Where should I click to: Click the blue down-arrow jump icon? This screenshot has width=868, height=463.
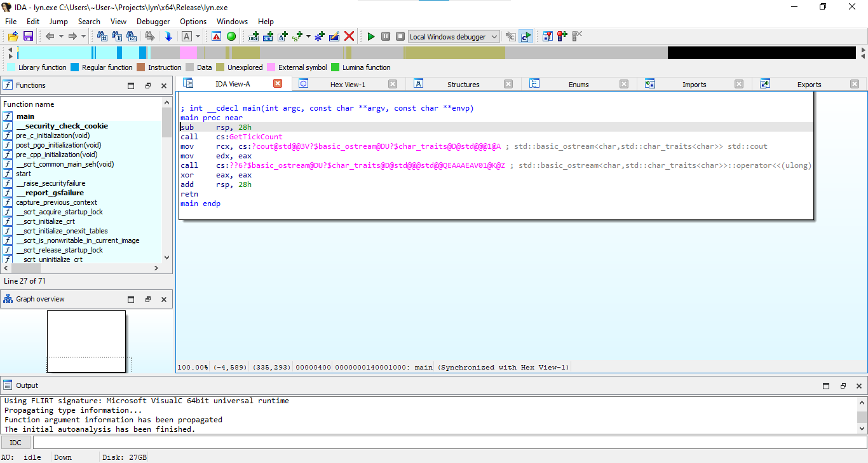pyautogui.click(x=168, y=36)
